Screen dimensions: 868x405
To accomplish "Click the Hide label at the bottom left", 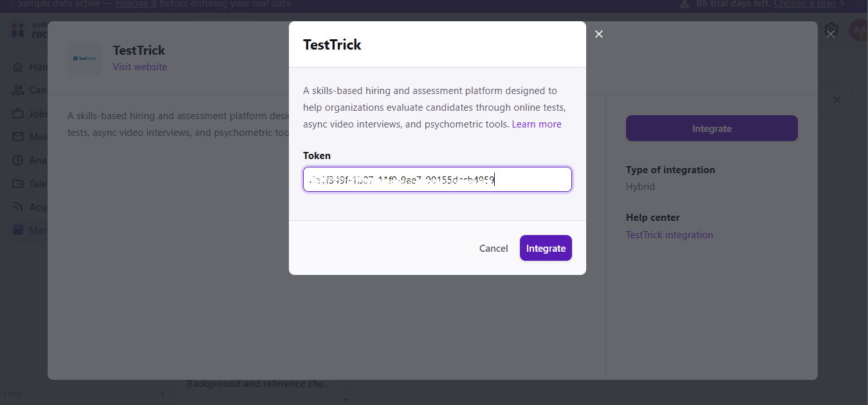I will coord(13,393).
